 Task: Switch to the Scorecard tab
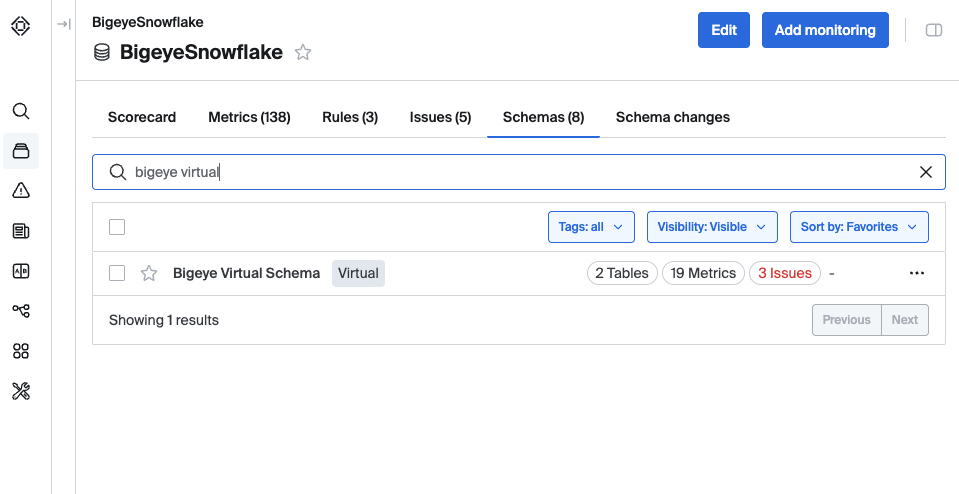coord(142,117)
